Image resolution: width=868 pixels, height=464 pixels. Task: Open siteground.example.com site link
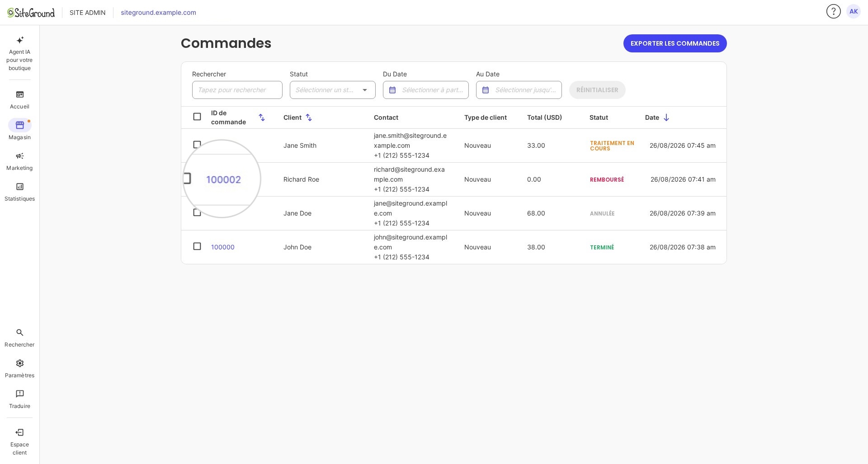click(x=158, y=13)
